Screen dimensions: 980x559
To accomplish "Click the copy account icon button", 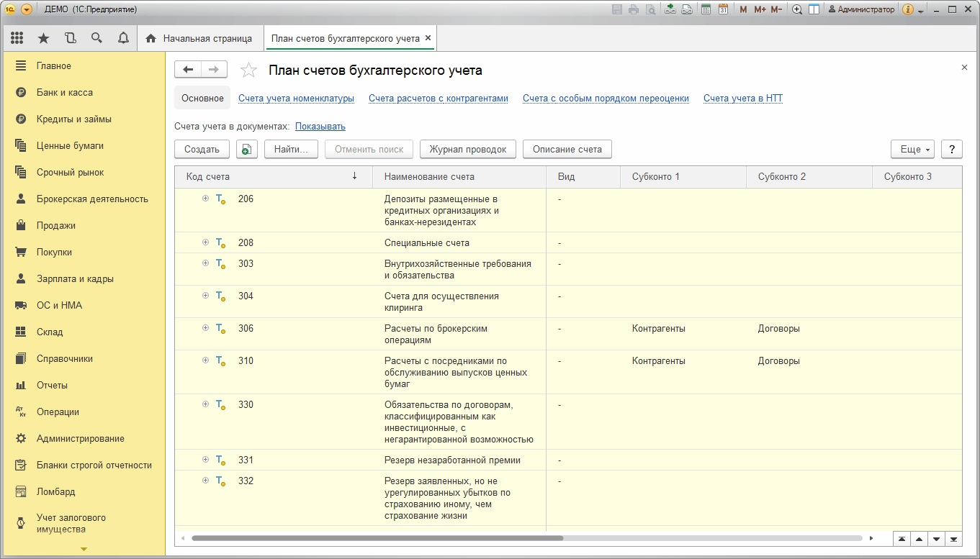I will coord(246,149).
